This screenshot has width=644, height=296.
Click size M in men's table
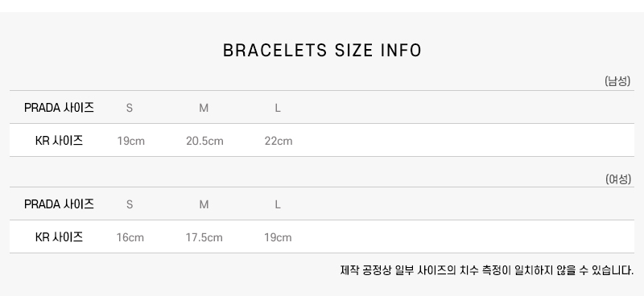point(204,108)
